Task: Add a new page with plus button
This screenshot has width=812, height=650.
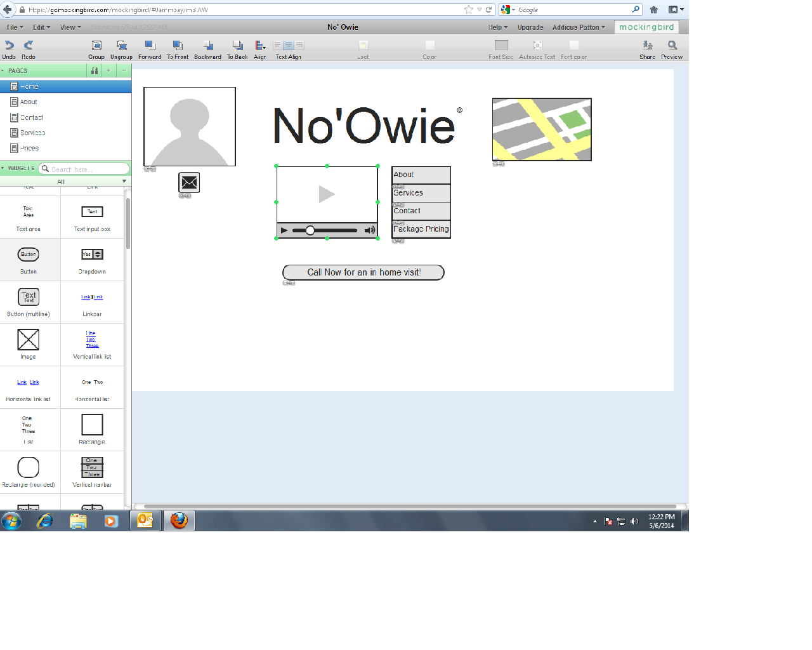Action: click(108, 71)
